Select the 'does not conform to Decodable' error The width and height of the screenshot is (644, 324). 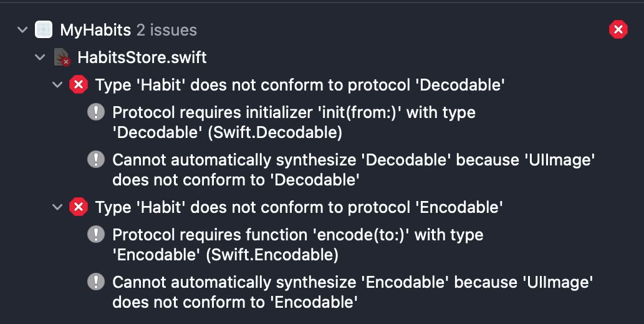300,85
